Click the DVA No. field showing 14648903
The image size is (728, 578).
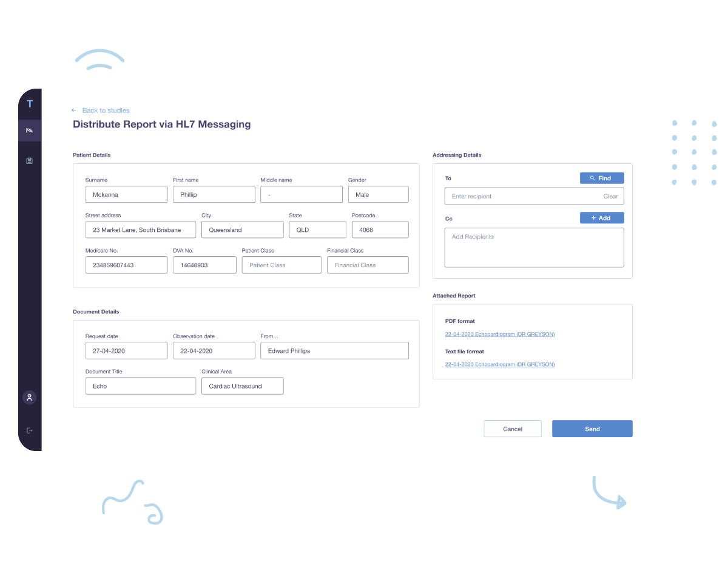(204, 265)
